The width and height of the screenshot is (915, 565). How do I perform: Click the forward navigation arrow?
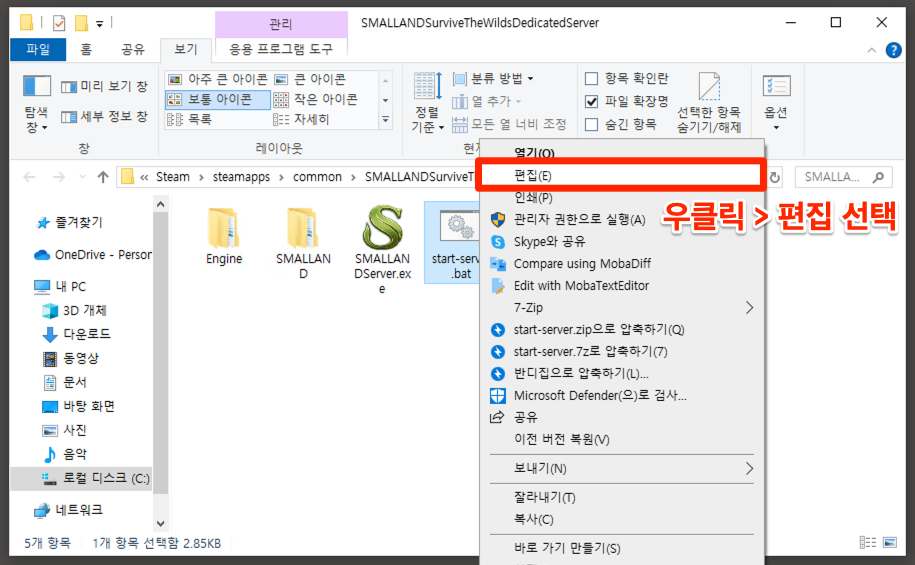(59, 177)
